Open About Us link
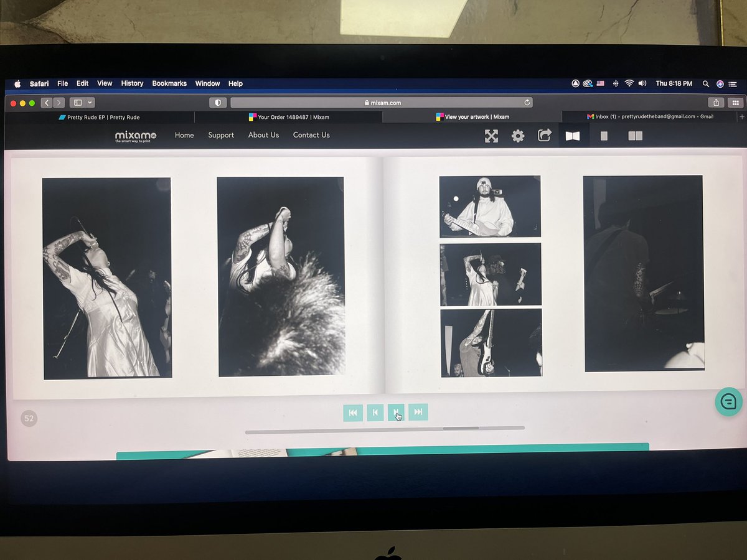Image resolution: width=747 pixels, height=560 pixels. pos(263,135)
